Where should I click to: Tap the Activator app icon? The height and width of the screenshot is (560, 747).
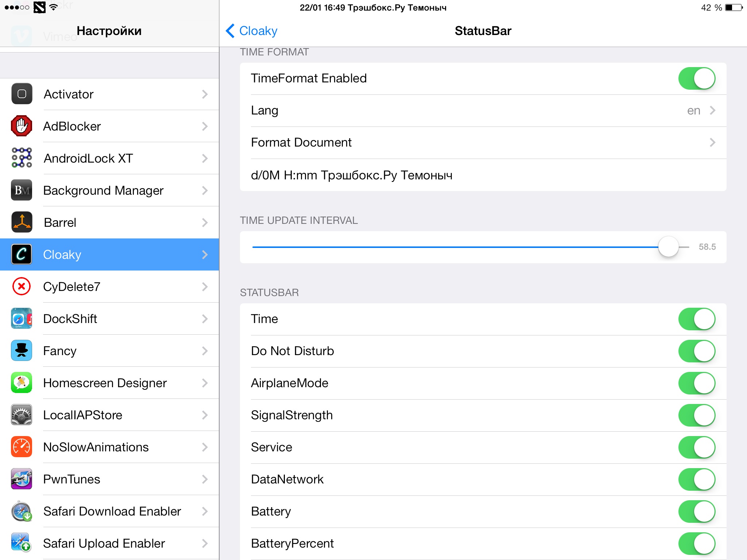pos(22,94)
